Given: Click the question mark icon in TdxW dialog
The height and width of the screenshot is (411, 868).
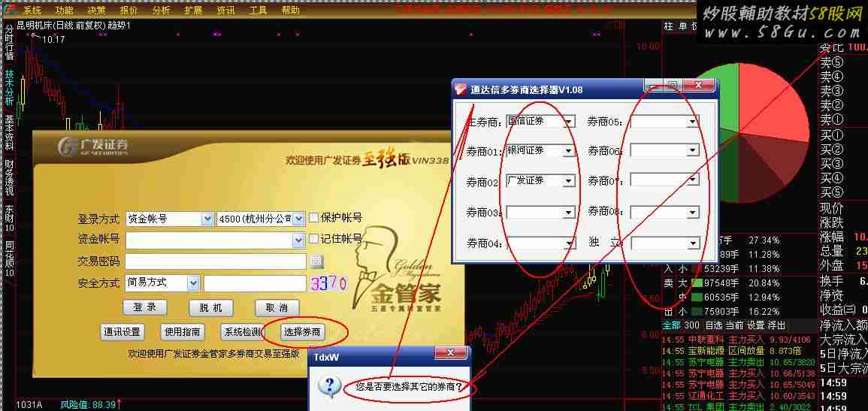Looking at the screenshot, I should [329, 388].
